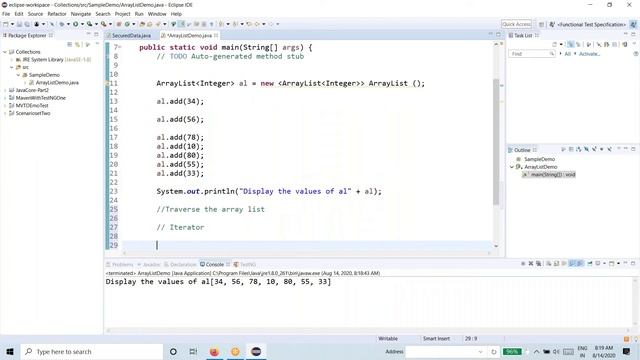Collapse the Collections project tree
Image resolution: width=640 pixels, height=360 pixels.
coord(5,52)
